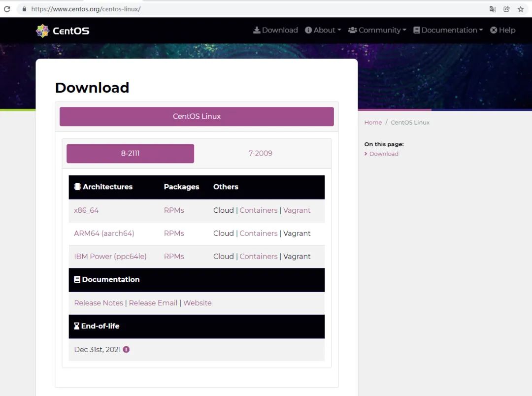
Task: Click the gear icon next to Help
Action: 494,30
